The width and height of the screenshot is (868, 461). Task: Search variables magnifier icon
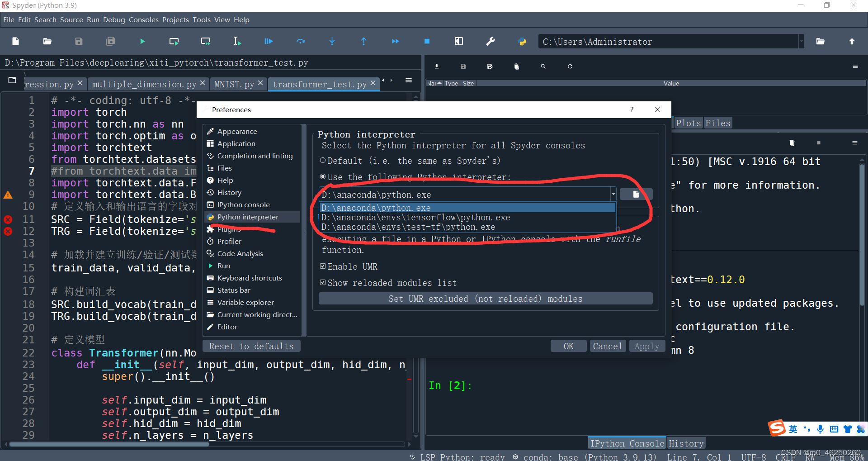(x=543, y=66)
